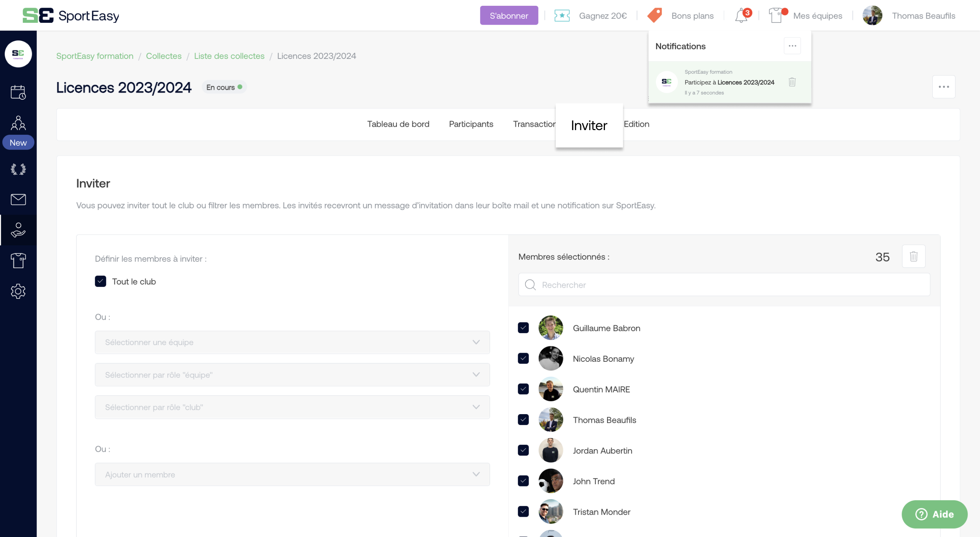The image size is (980, 537).
Task: Open Participez à Licences 2023/2024 notification
Action: tap(729, 82)
